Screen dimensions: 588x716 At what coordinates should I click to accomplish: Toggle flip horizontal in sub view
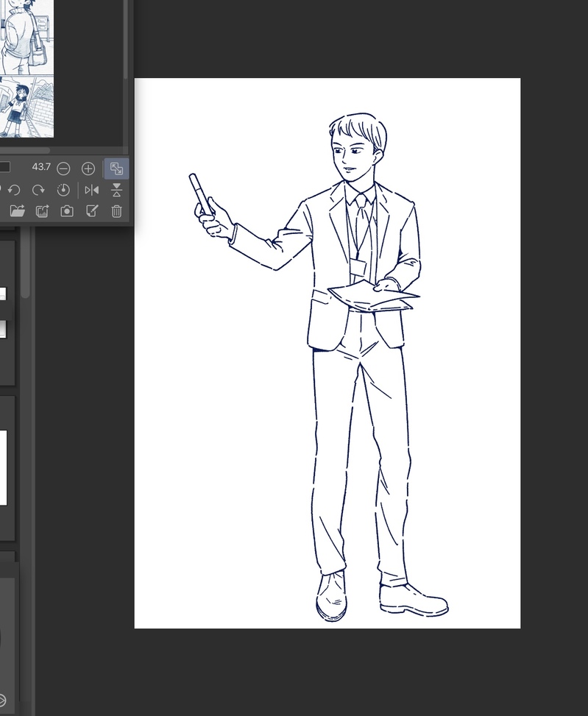tap(91, 190)
